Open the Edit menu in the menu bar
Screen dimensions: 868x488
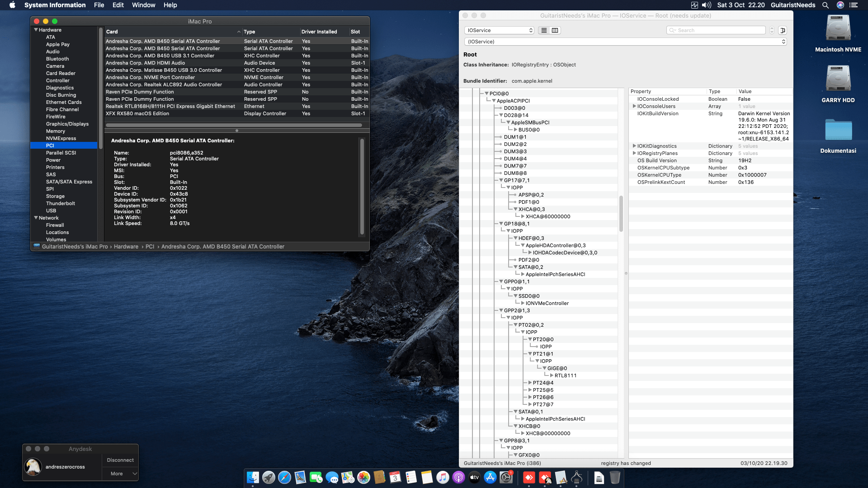[118, 5]
